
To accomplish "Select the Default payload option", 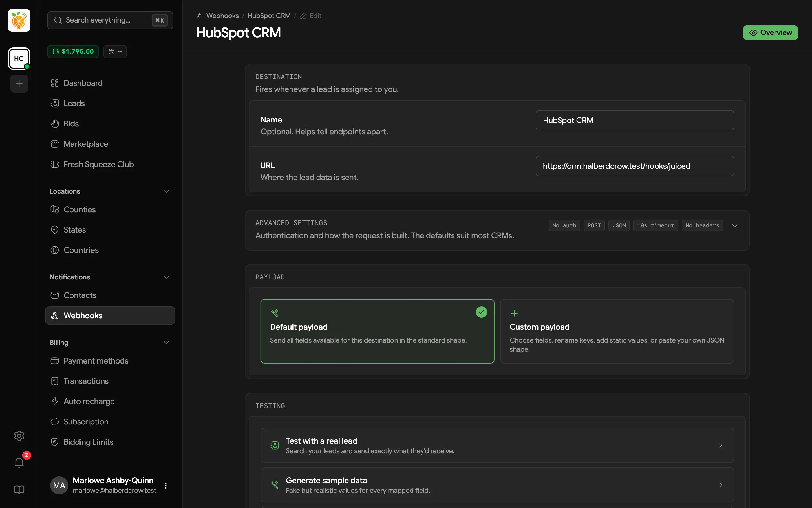I will (x=377, y=331).
